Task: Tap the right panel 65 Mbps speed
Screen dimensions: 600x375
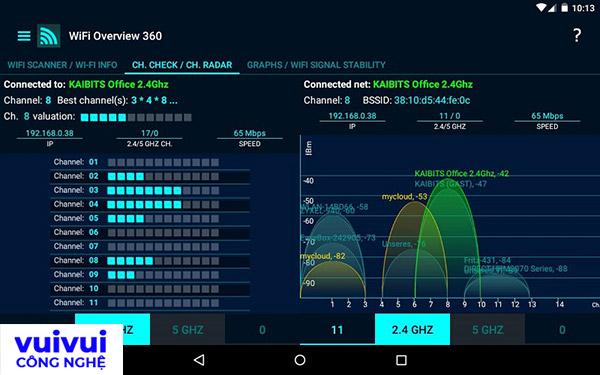Action: [547, 116]
